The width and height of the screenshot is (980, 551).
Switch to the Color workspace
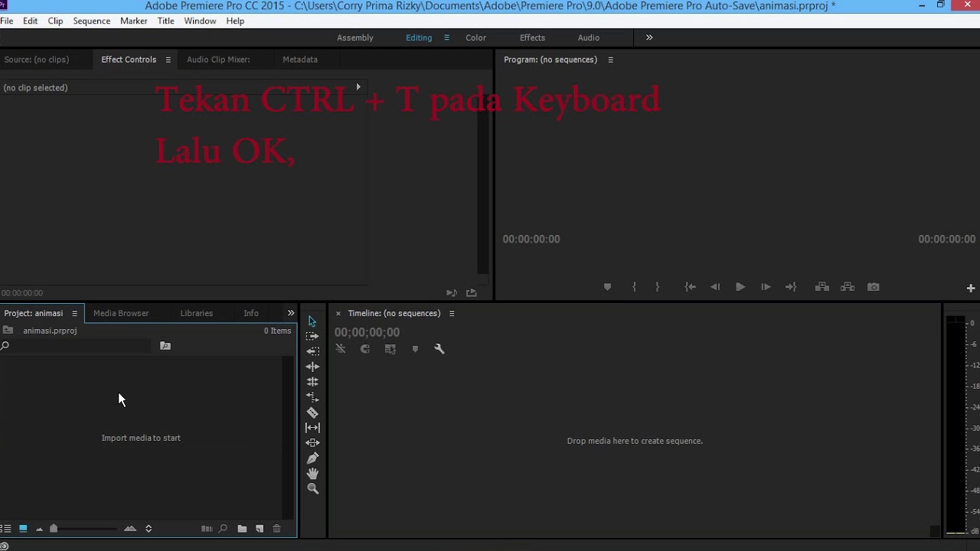pyautogui.click(x=475, y=37)
